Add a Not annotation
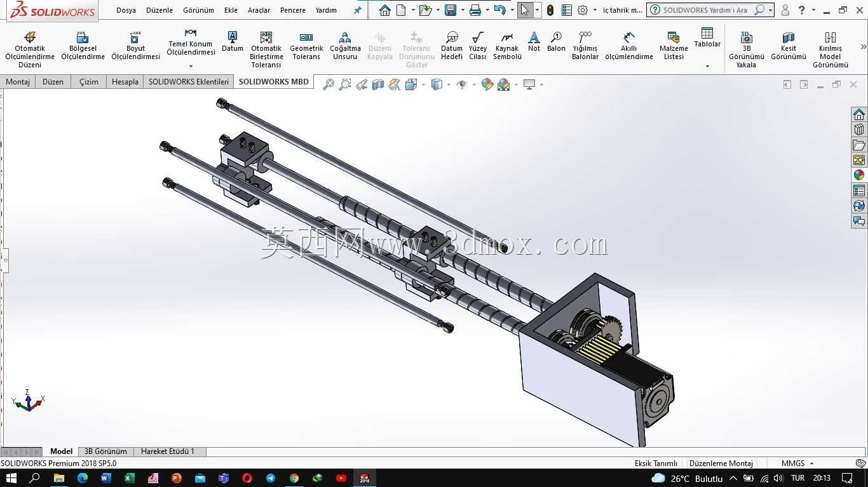Image resolution: width=868 pixels, height=487 pixels. click(x=534, y=41)
